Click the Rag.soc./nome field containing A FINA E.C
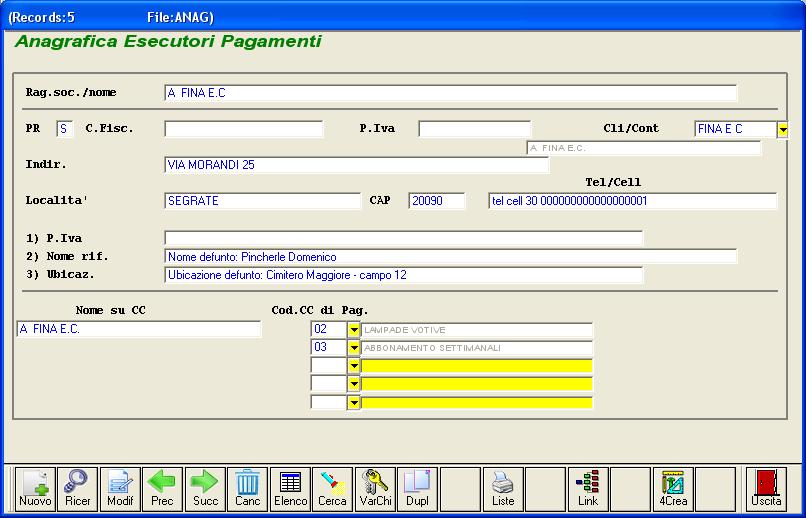 coord(451,93)
